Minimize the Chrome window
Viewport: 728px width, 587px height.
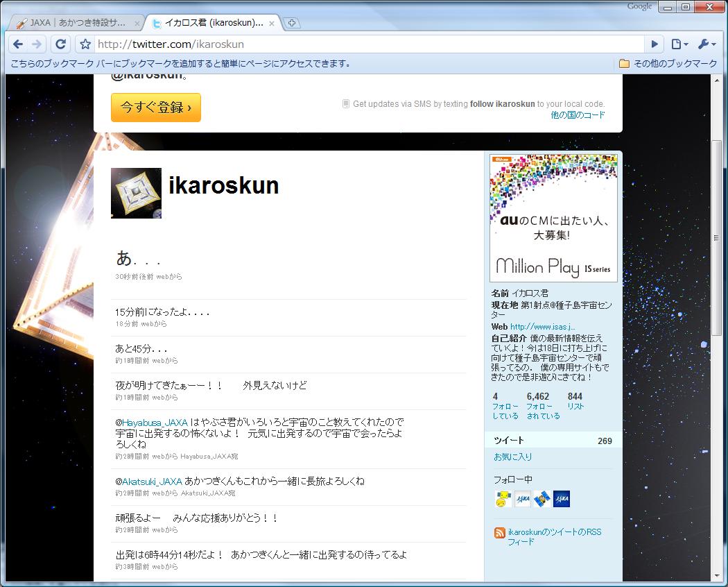point(668,7)
